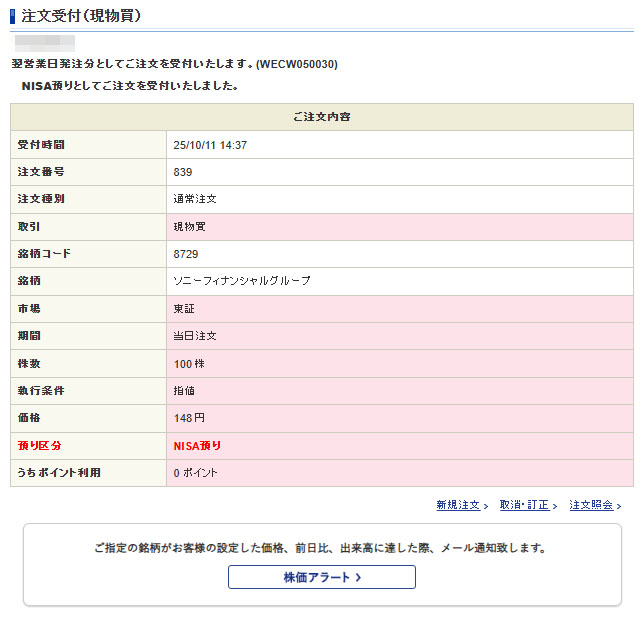644x619 pixels.
Task: Select the order number 839 value
Action: pyautogui.click(x=183, y=172)
